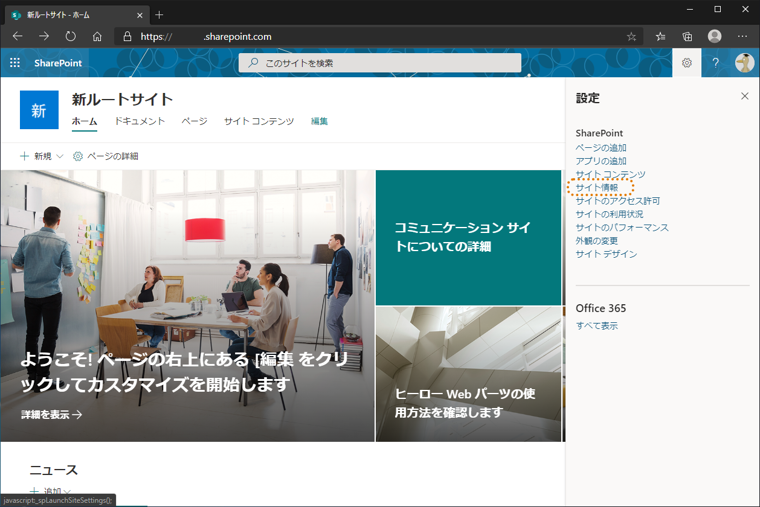Open a new browser tab
This screenshot has height=507, width=760.
pos(159,15)
